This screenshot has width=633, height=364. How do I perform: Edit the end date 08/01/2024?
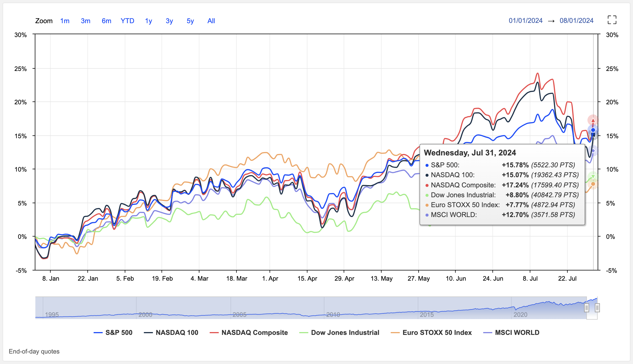tap(576, 21)
